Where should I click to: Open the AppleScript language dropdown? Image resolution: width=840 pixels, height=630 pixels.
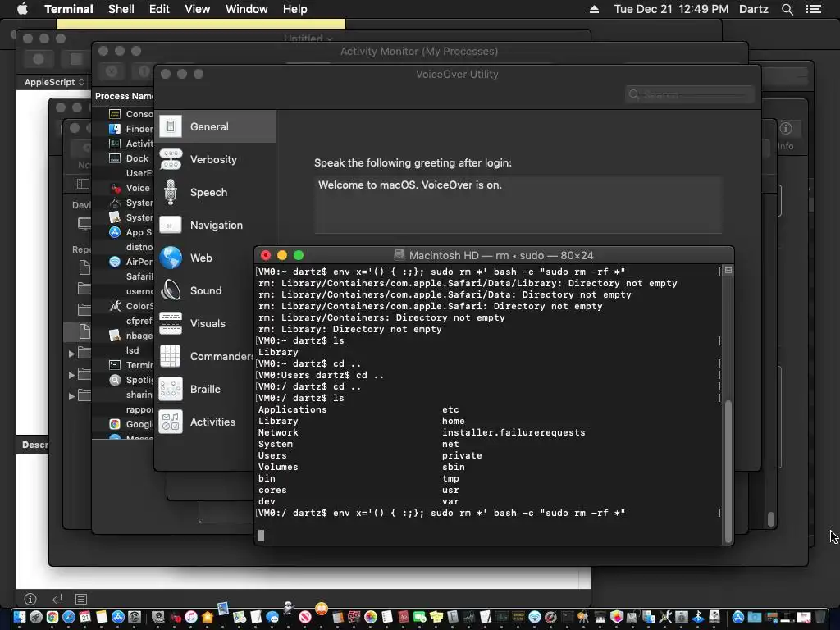(54, 82)
